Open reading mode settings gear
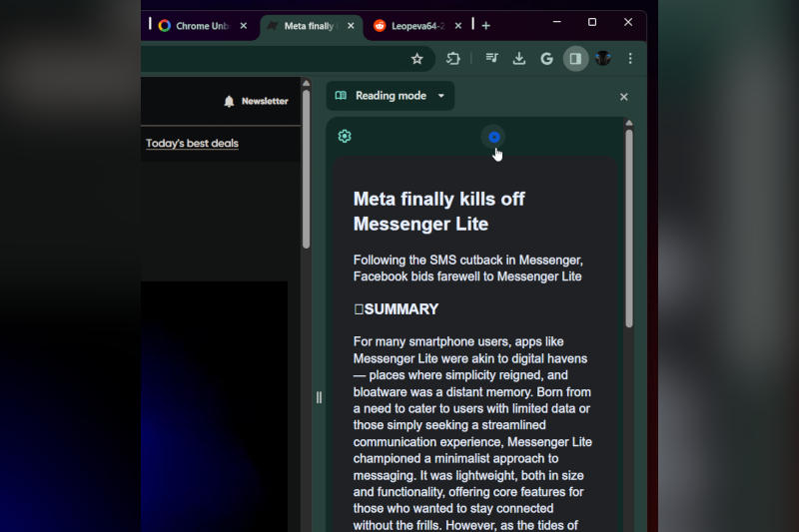The width and height of the screenshot is (799, 532). pos(345,136)
